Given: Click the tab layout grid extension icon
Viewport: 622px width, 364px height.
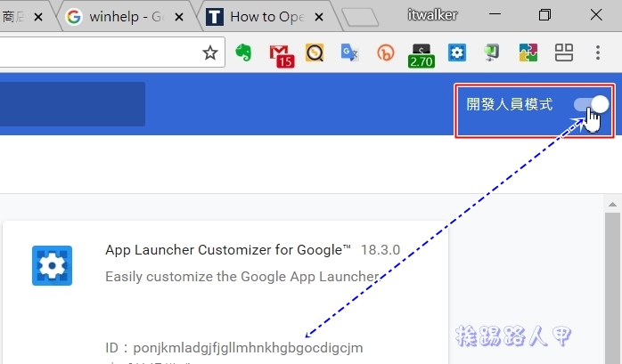Looking at the screenshot, I should [564, 53].
